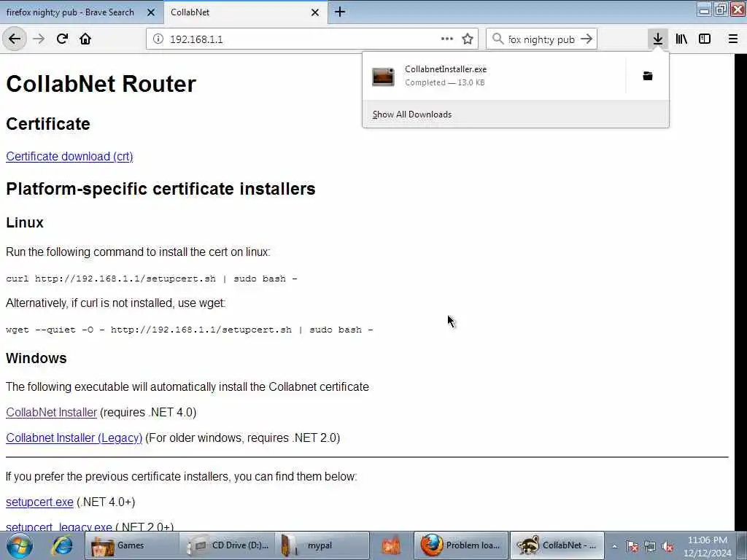Image resolution: width=747 pixels, height=560 pixels.
Task: Open the setupcert_legacy.exe link
Action: [x=58, y=526]
